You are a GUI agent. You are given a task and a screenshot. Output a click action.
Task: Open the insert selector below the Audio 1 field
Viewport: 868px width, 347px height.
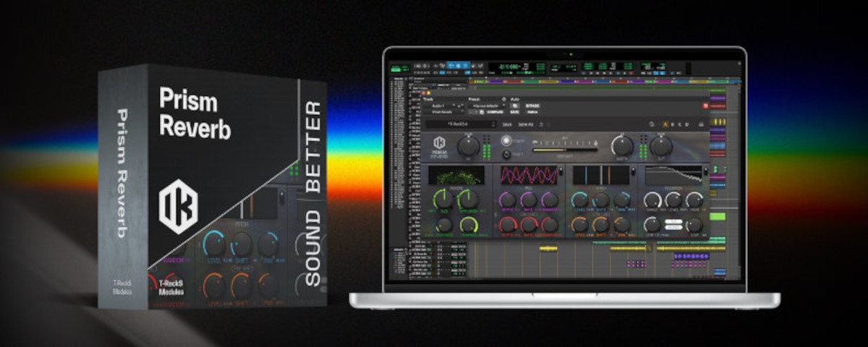(443, 111)
